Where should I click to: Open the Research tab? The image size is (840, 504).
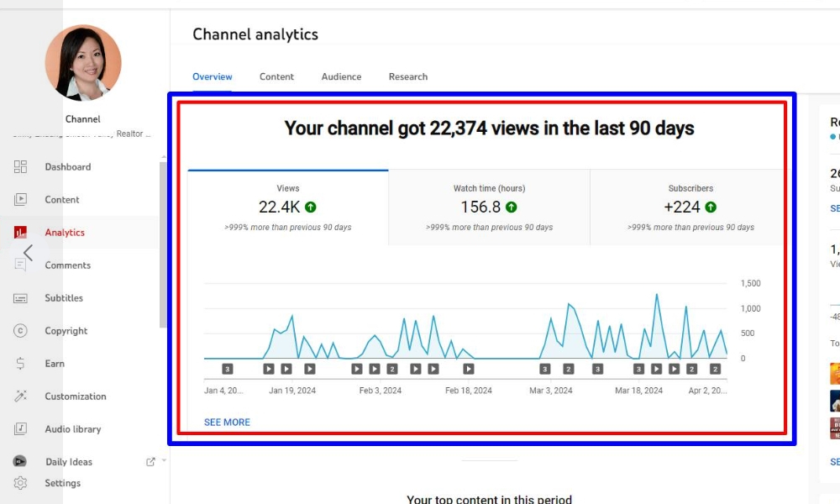click(408, 76)
